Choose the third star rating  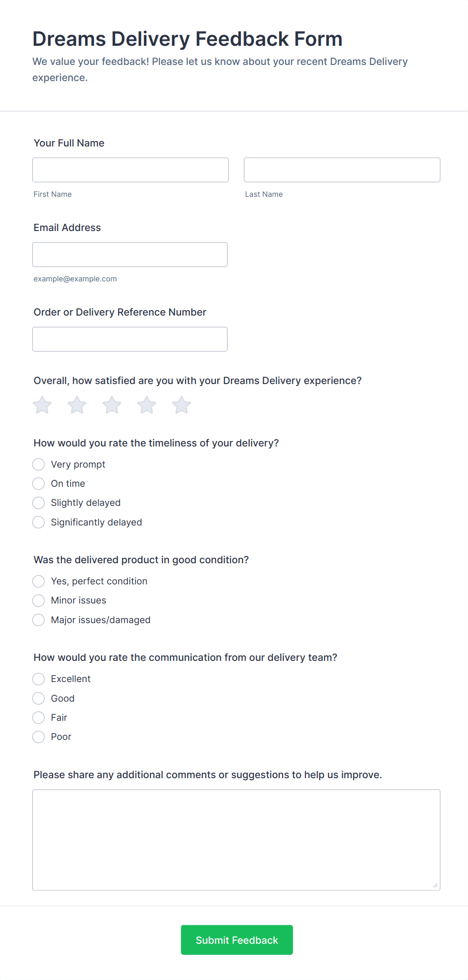click(112, 405)
